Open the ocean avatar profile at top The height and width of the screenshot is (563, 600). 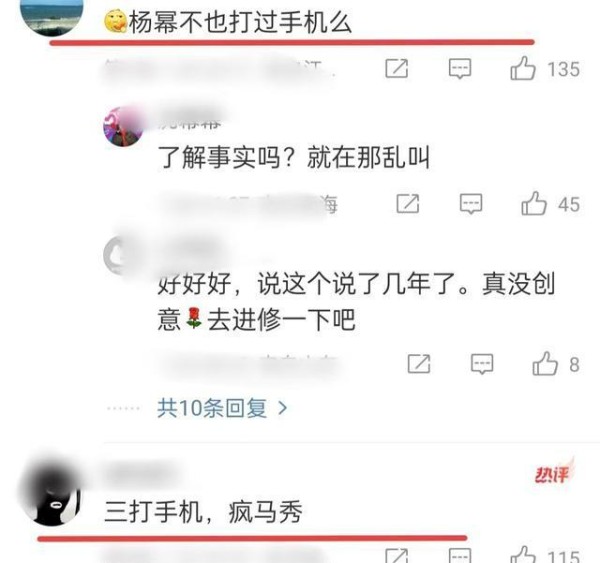pos(51,15)
